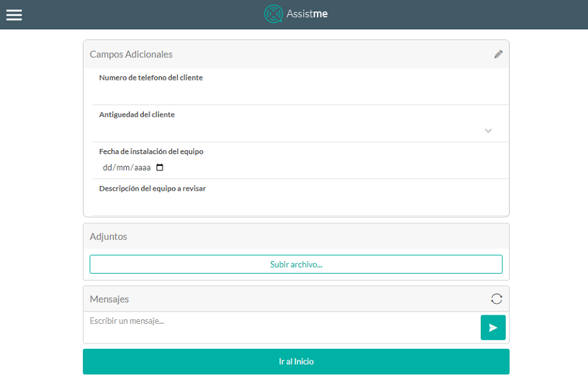Click the Assistme circular logo icon
Viewport: 588px width, 382px height.
273,14
